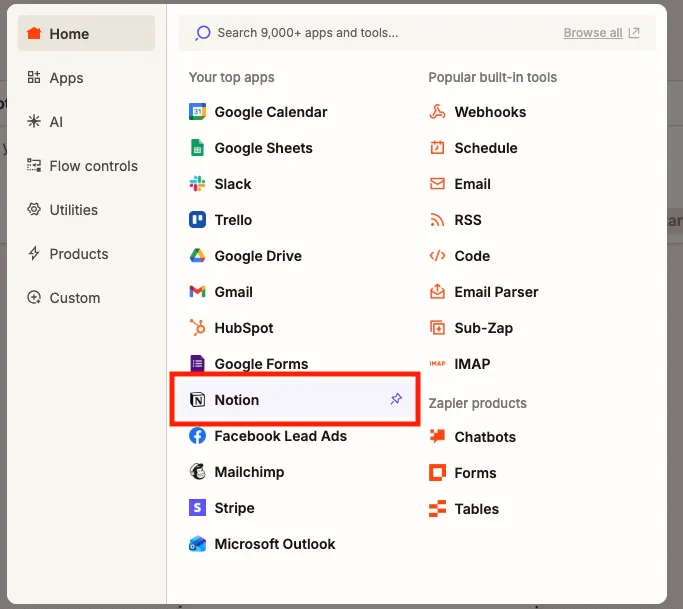
Task: Select the Trello app name
Action: 233,220
